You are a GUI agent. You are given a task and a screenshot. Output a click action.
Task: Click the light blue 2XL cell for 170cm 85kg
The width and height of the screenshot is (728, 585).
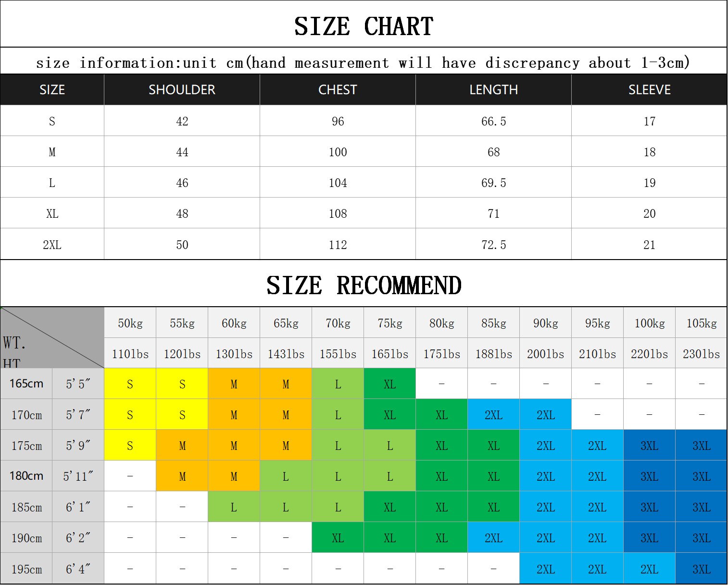point(493,415)
